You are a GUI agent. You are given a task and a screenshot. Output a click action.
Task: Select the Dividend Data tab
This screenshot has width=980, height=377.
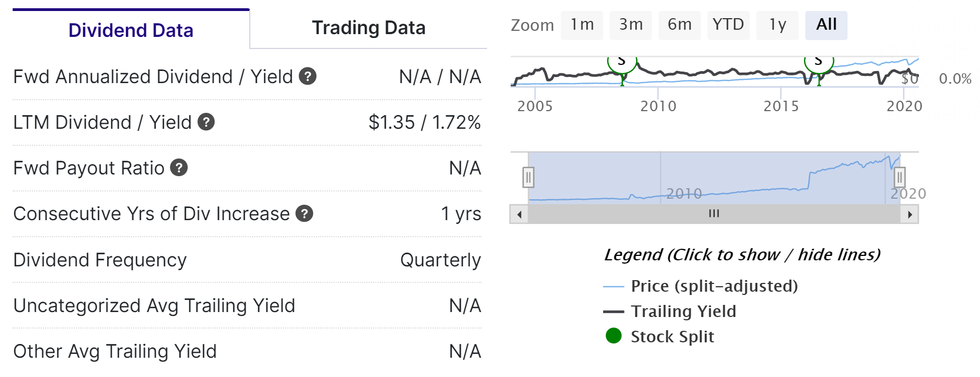point(131,29)
